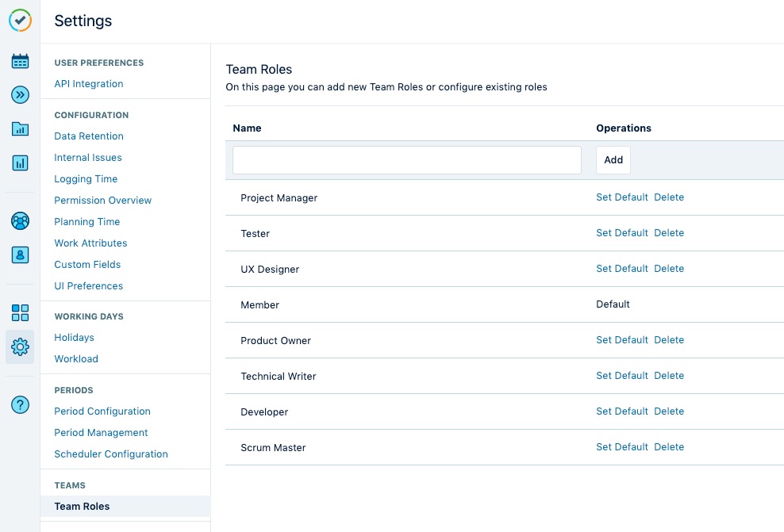Open the Teams group icon

pyautogui.click(x=21, y=221)
